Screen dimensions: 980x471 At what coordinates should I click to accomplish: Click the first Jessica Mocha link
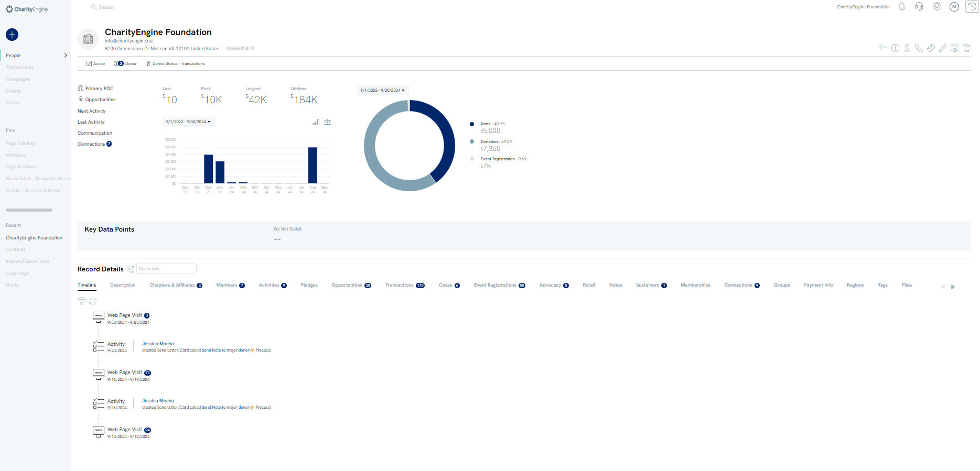158,344
